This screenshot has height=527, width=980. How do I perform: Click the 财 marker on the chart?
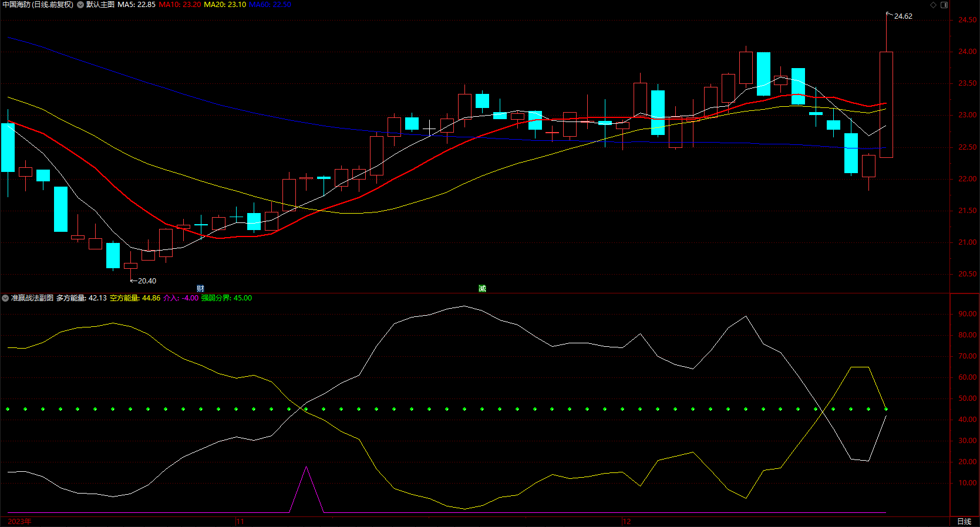(x=200, y=289)
